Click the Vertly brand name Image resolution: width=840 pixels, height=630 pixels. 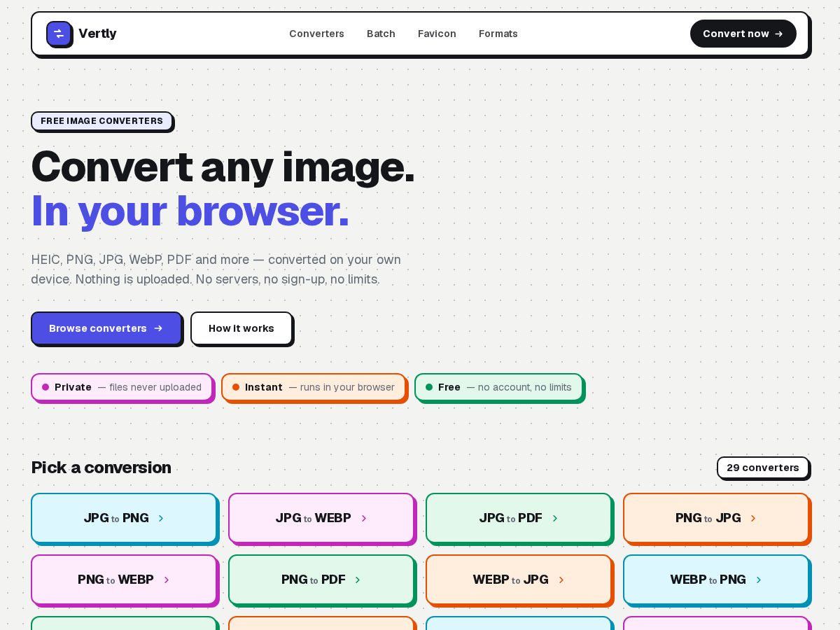(97, 34)
